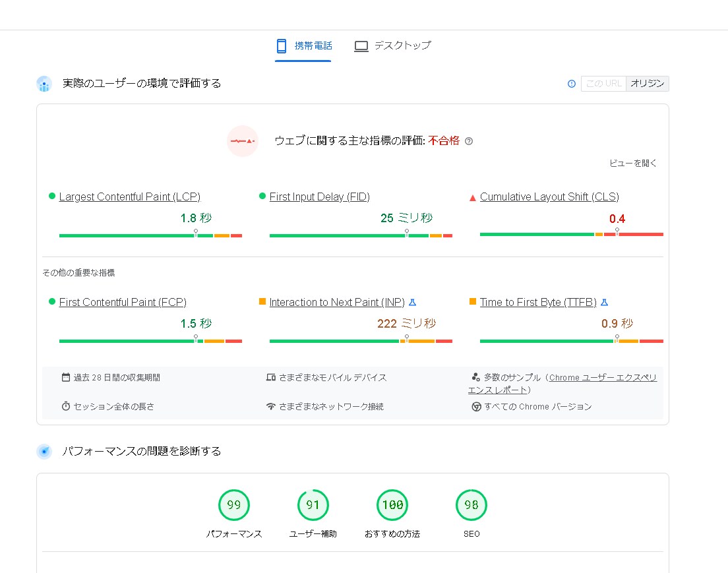Open the help icon next to 不合格
Image resolution: width=728 pixels, height=573 pixels.
[469, 141]
